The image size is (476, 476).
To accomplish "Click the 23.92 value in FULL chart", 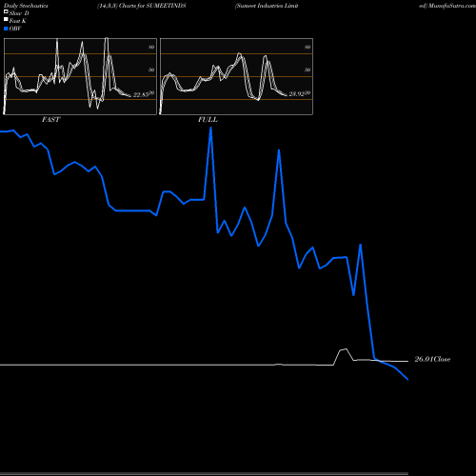I will click(x=296, y=94).
